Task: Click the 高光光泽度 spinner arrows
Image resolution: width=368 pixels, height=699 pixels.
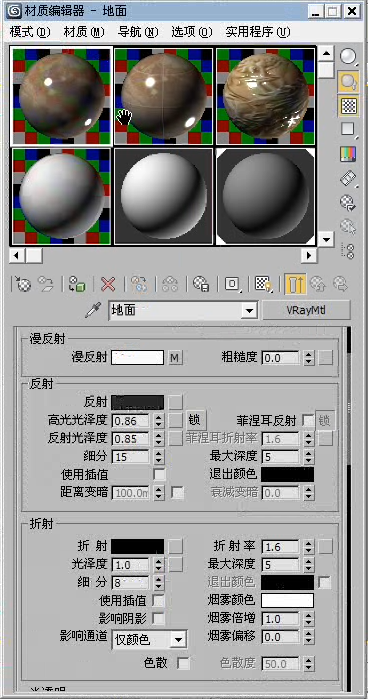Action: click(x=159, y=420)
